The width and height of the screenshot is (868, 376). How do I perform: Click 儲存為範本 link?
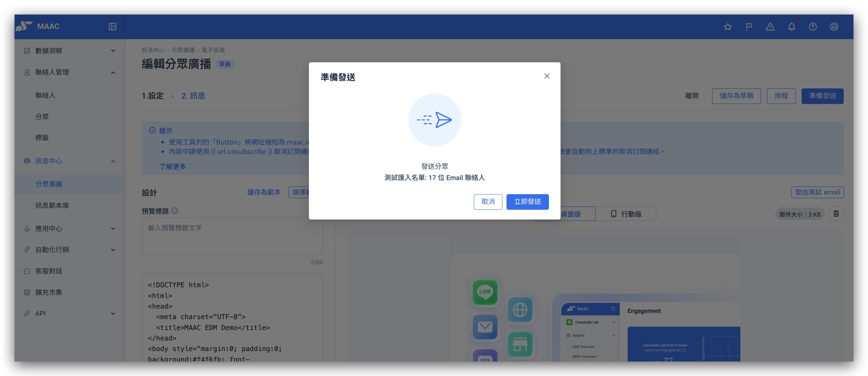[x=264, y=192]
